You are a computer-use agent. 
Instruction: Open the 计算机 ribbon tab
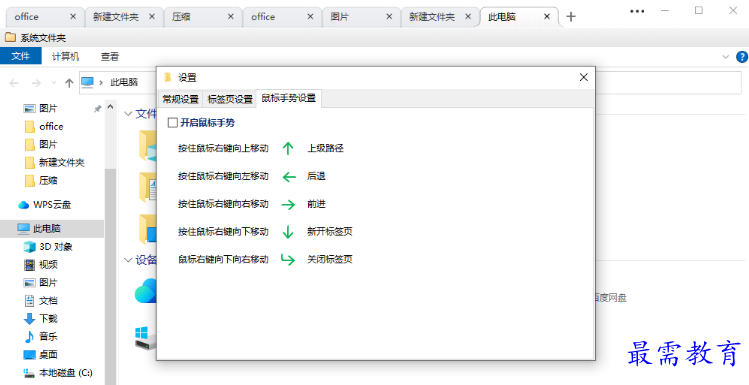65,57
